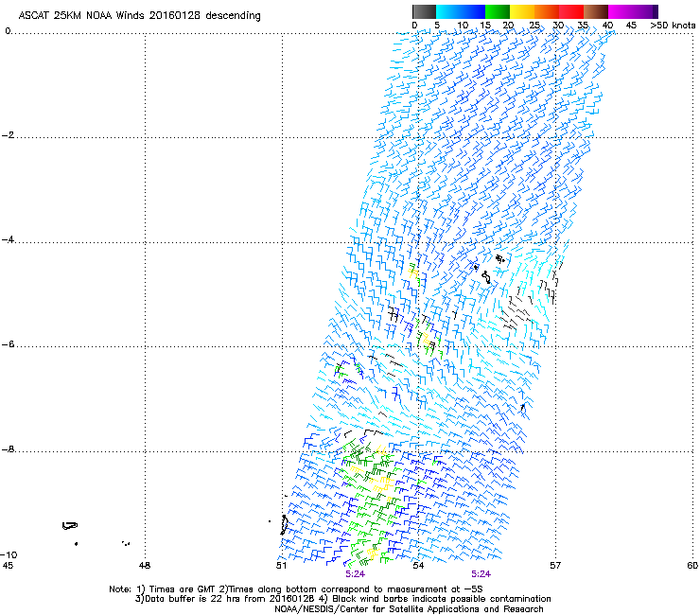Click the left purple '5:24' time stamp
The width and height of the screenshot is (700, 615).
tap(356, 574)
